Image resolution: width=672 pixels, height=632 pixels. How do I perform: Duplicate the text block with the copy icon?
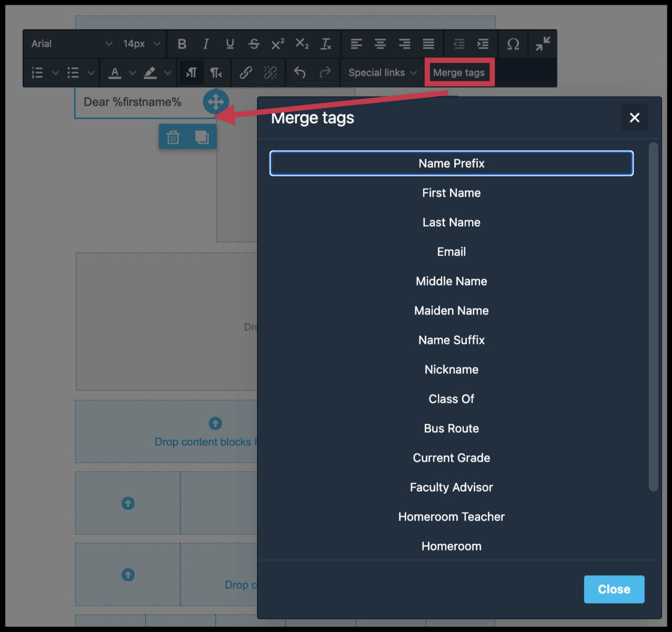pos(202,136)
